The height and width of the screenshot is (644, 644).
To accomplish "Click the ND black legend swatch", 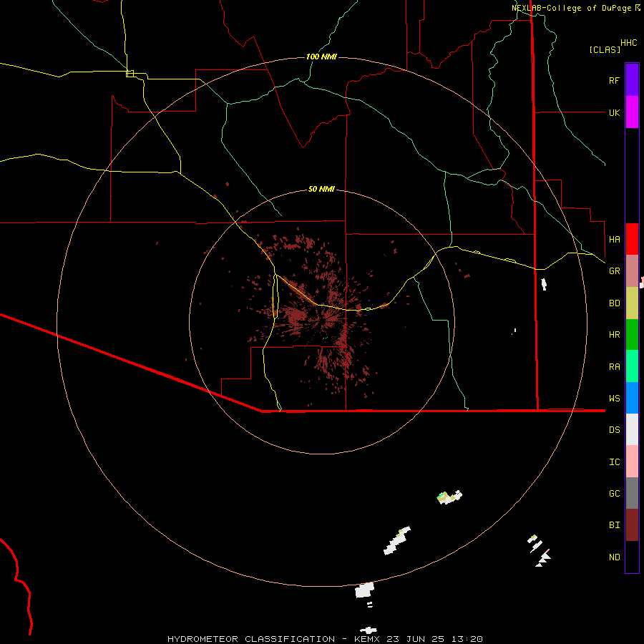I will (632, 557).
